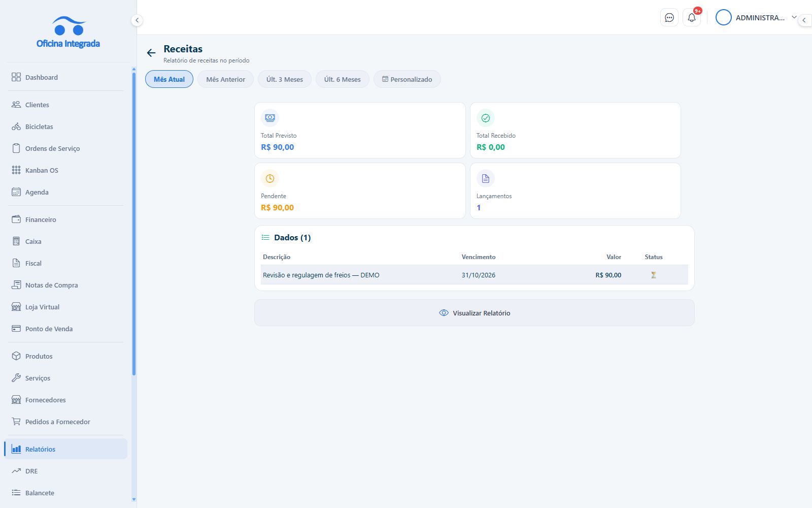Click the Dados list icon

click(265, 237)
